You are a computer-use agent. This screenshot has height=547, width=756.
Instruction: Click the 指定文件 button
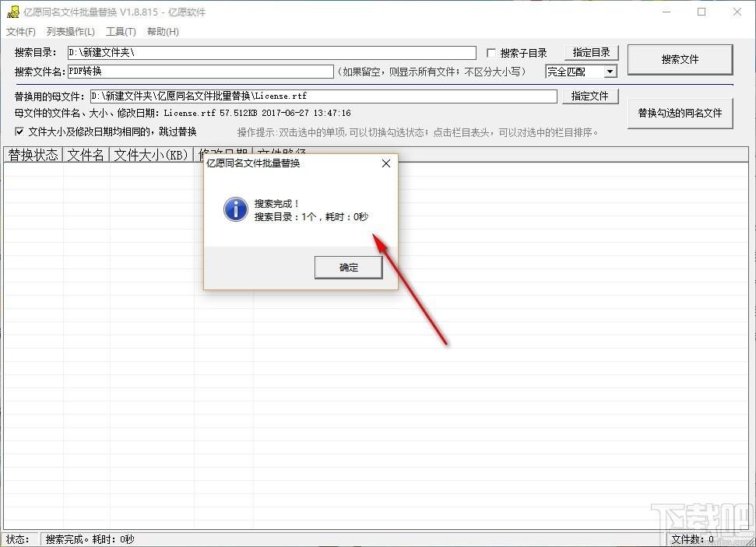[x=589, y=96]
